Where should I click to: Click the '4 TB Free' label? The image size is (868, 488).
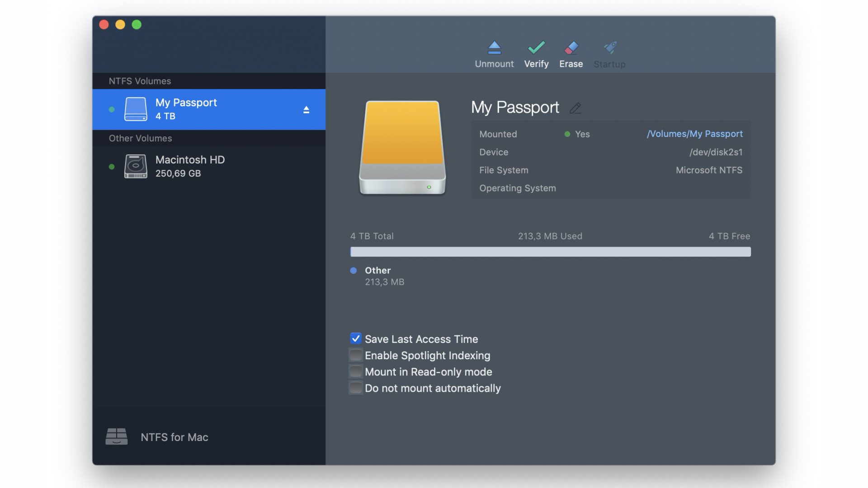(x=729, y=236)
